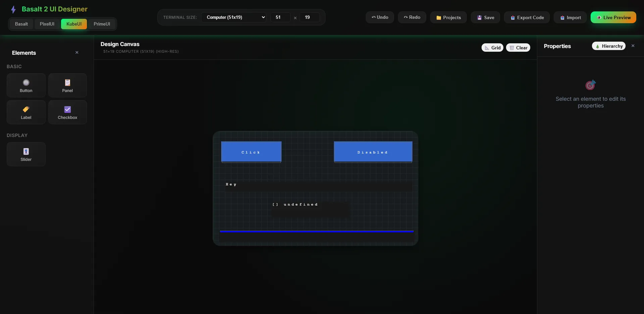Click the blue slider bar on canvas
This screenshot has width=644, height=314.
click(316, 231)
